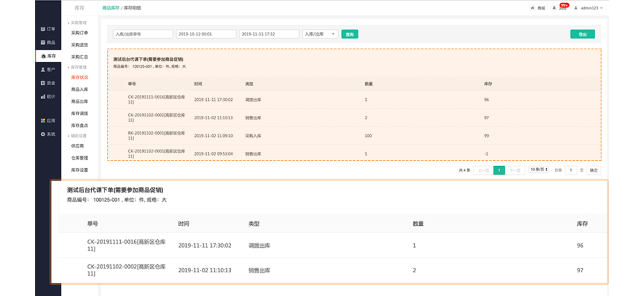Open the 订单 orders sidebar icon
Viewport: 644px width, 296px height.
click(43, 29)
